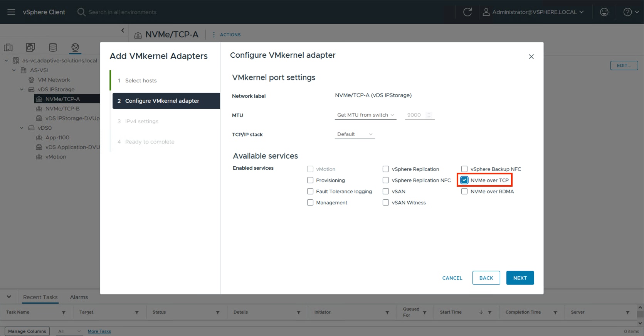Viewport: 644px width, 336px height.
Task: Filter the Task Name column
Action: (64, 313)
